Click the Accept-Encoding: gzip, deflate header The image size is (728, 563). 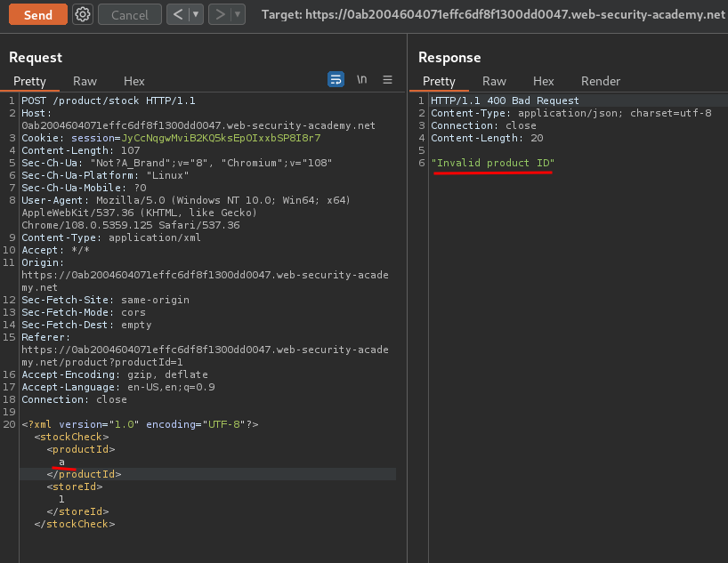pos(115,374)
